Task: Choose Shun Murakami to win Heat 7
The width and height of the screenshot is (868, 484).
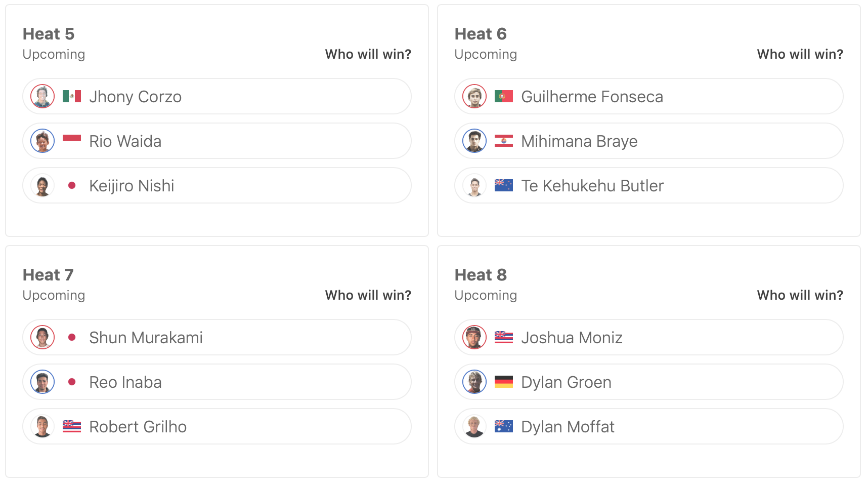Action: click(x=216, y=337)
